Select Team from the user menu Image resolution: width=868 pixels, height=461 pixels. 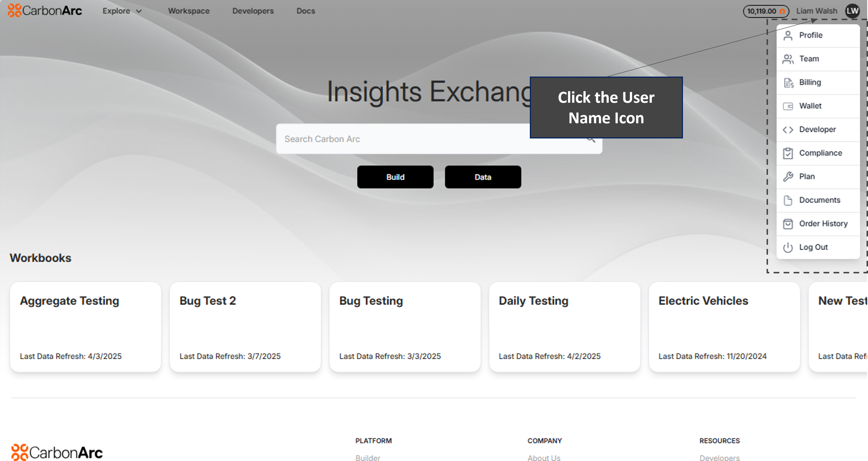click(818, 59)
